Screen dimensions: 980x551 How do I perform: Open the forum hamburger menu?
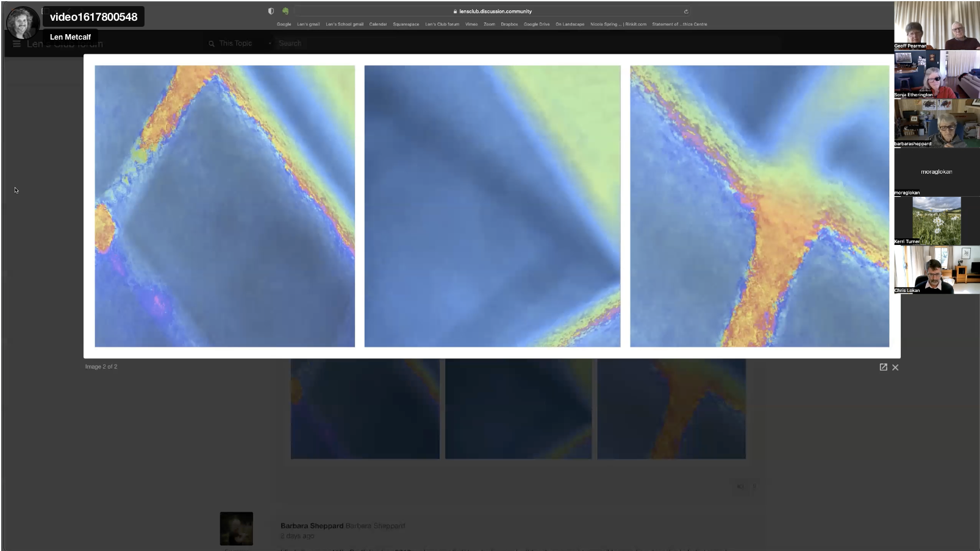pos(16,44)
